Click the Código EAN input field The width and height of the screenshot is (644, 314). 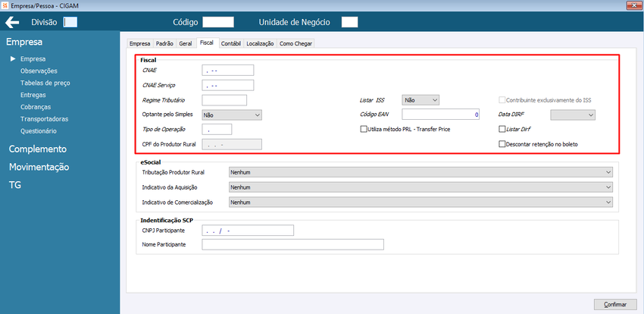pos(441,115)
